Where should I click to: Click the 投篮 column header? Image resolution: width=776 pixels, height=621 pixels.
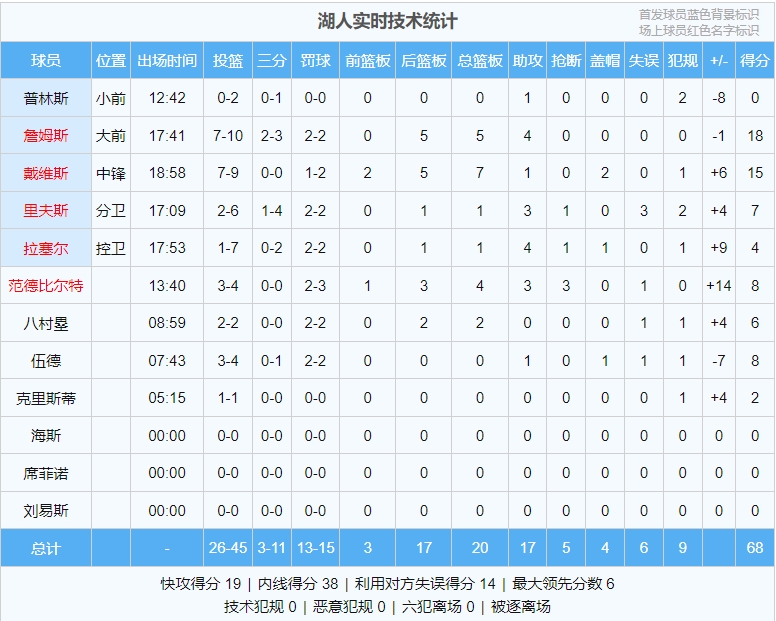click(228, 60)
